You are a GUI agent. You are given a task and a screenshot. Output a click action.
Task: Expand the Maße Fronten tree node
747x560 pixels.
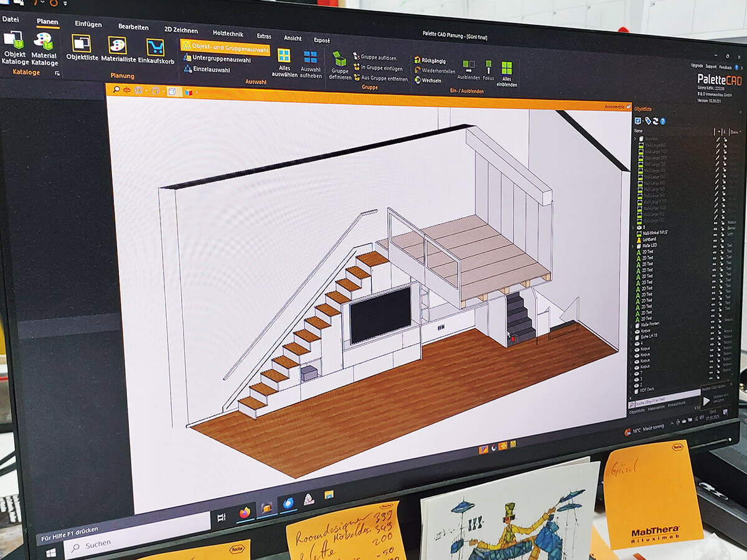click(631, 326)
